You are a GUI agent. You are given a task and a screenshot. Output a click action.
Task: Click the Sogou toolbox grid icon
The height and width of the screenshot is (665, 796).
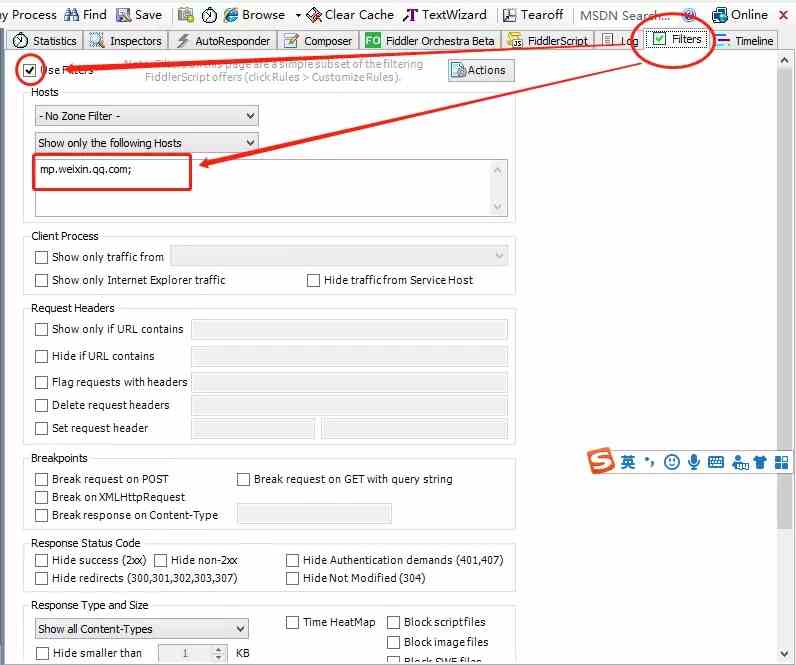(782, 462)
